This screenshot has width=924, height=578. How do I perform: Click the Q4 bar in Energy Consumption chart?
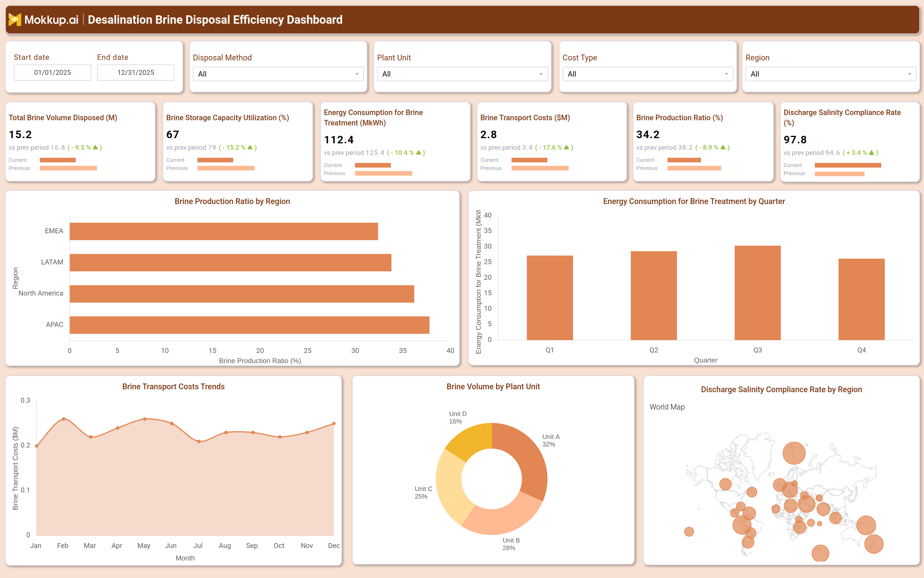[x=861, y=299]
